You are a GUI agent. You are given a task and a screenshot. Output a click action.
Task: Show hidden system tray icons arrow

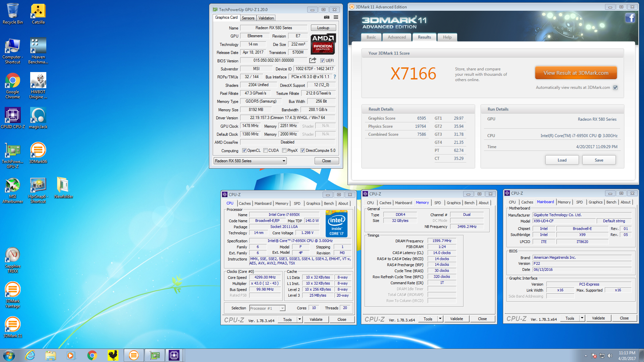[x=586, y=356]
